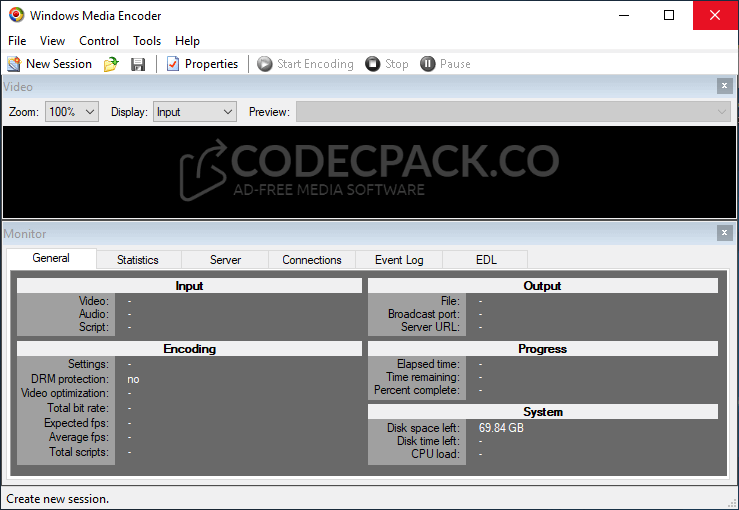Switch to the Server tab
This screenshot has height=510, width=739.
pyautogui.click(x=225, y=260)
